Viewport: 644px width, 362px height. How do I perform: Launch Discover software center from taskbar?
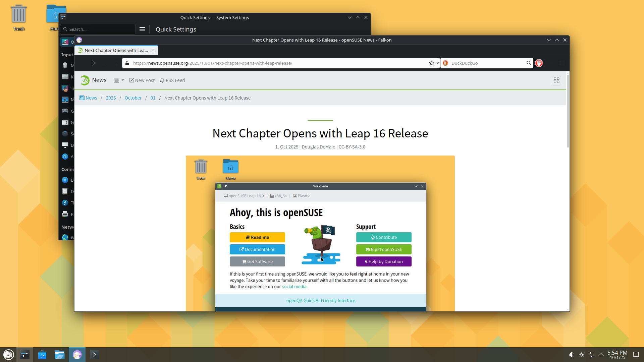coord(42,355)
